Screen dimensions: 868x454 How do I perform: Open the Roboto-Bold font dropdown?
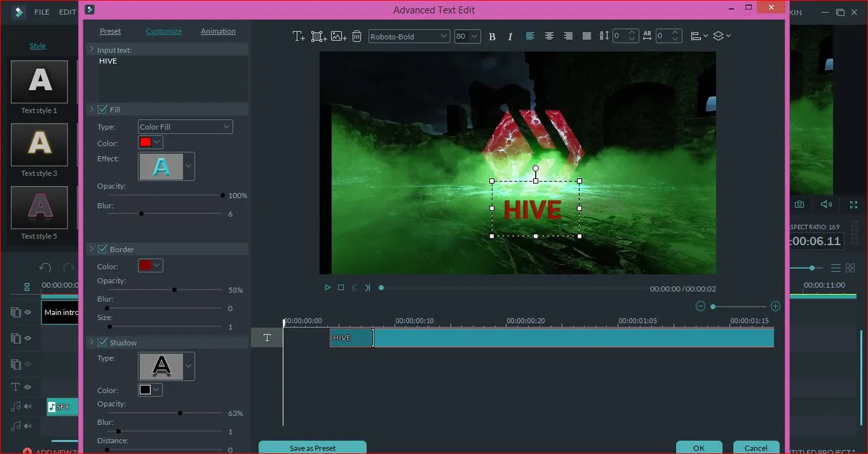409,37
